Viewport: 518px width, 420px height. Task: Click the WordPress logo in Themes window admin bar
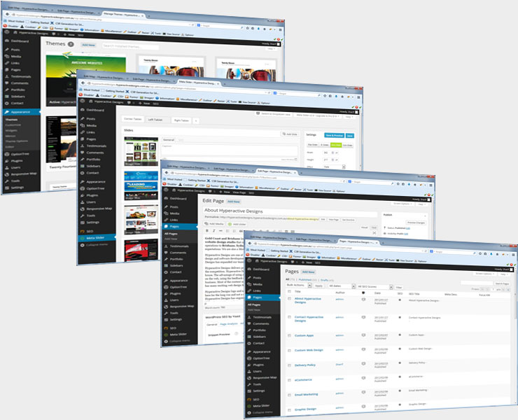(x=7, y=32)
